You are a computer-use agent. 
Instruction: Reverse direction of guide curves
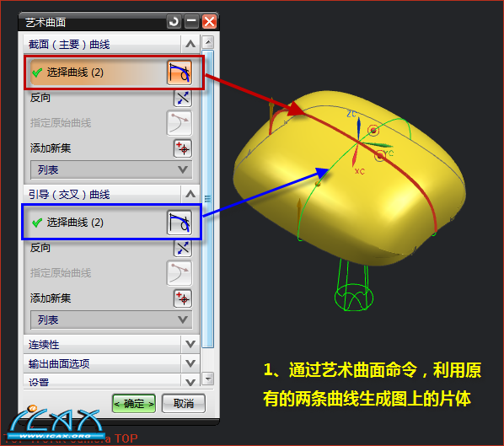(x=183, y=248)
